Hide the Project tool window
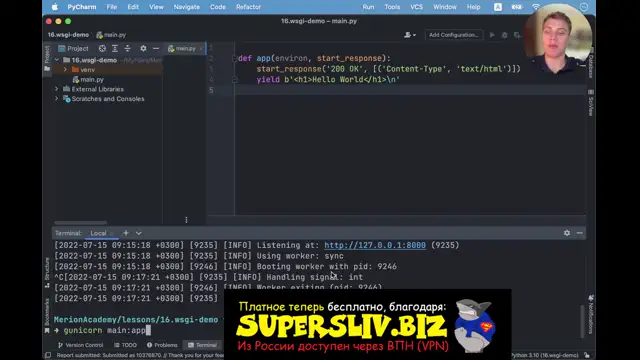Viewport: 640px width, 360px height. [x=156, y=49]
